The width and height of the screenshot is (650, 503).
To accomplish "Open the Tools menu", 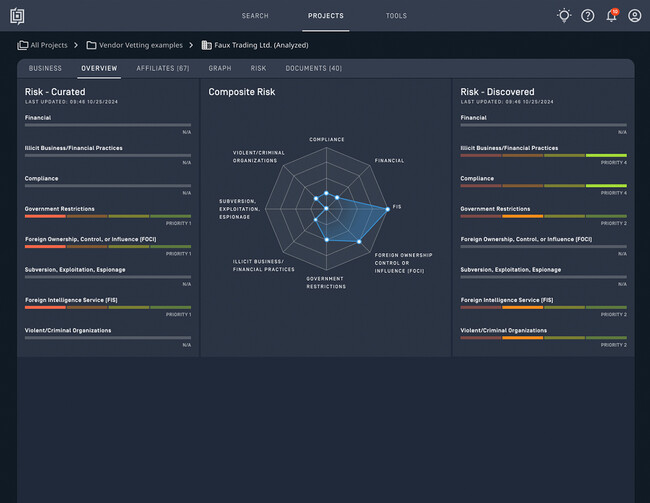I will pos(396,16).
